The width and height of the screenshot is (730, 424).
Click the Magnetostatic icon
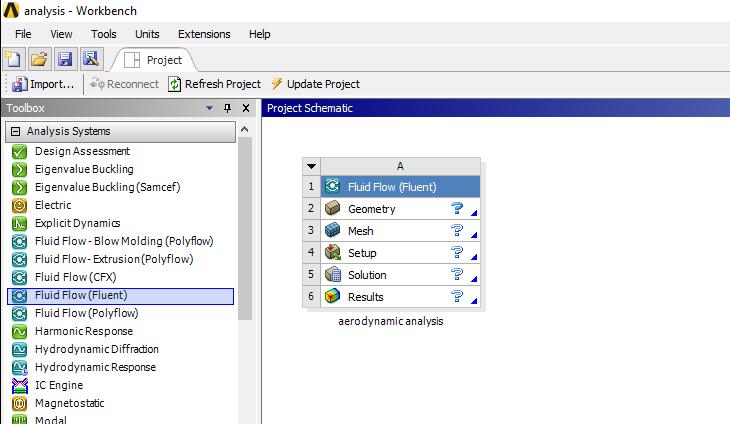click(x=19, y=403)
